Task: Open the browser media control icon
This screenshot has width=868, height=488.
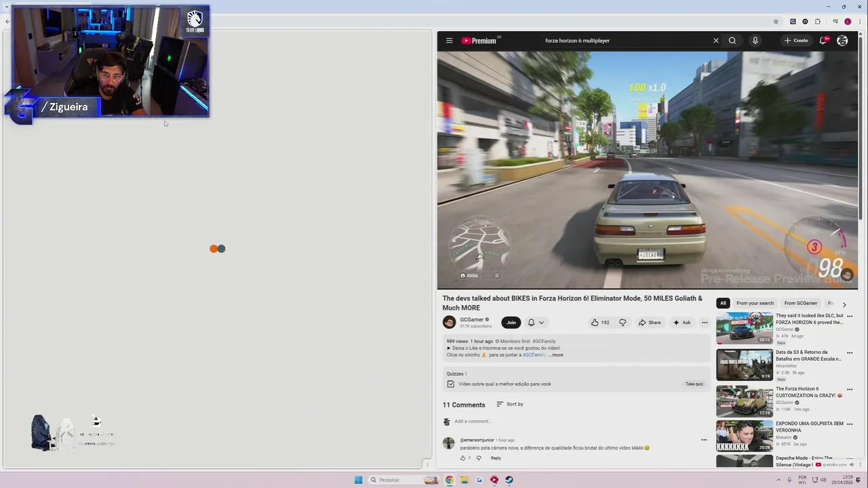Action: pyautogui.click(x=835, y=22)
